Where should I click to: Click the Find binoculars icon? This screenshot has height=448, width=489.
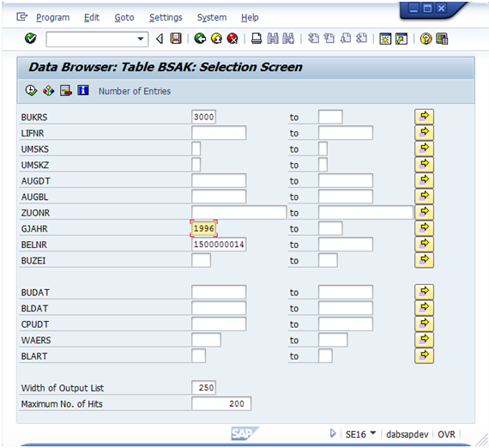[x=273, y=39]
